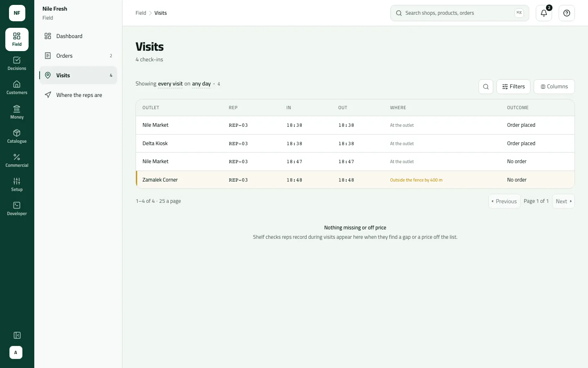
Task: Click the Visits breadcrumb item
Action: 160,13
